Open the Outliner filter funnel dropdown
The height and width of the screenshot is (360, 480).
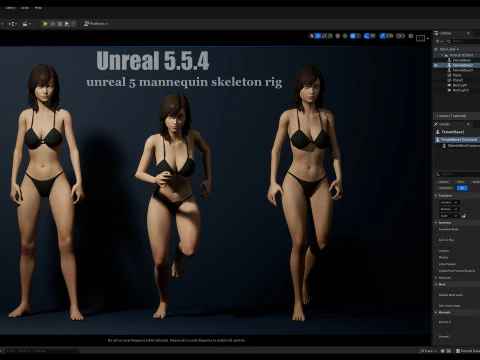[x=439, y=41]
